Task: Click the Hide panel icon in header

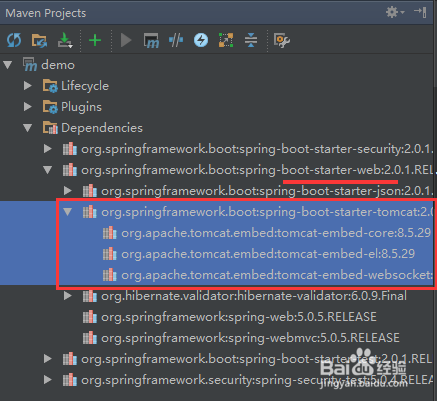Action: [x=421, y=12]
